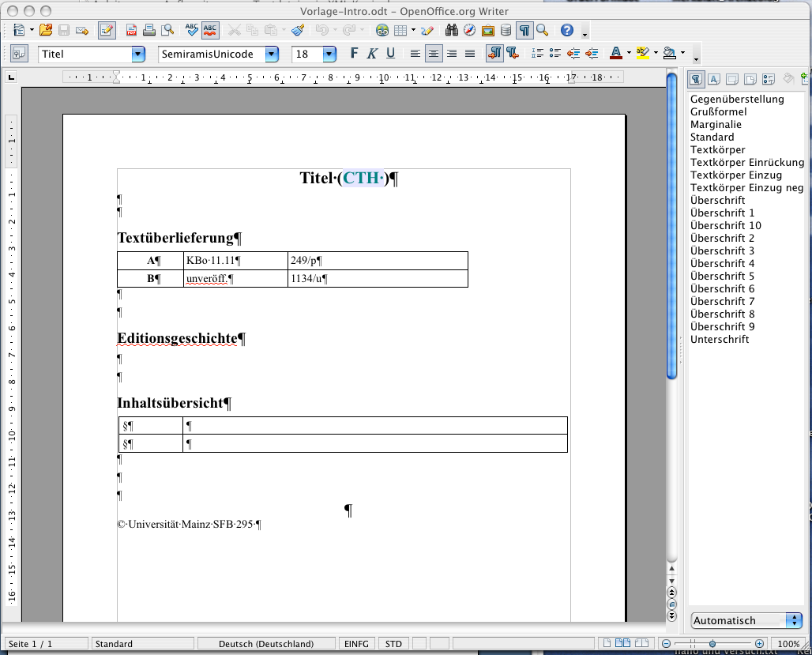Toggle bold (F) formatting
Image resolution: width=812 pixels, height=655 pixels.
click(353, 54)
